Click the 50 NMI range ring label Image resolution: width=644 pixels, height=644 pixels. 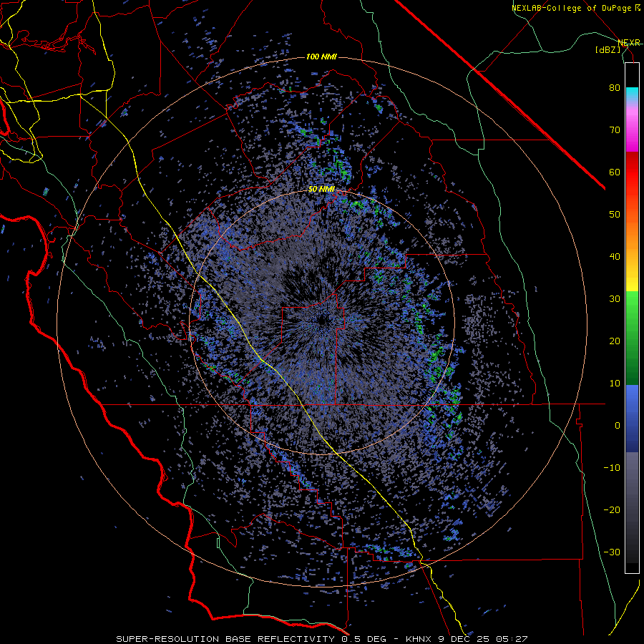321,190
